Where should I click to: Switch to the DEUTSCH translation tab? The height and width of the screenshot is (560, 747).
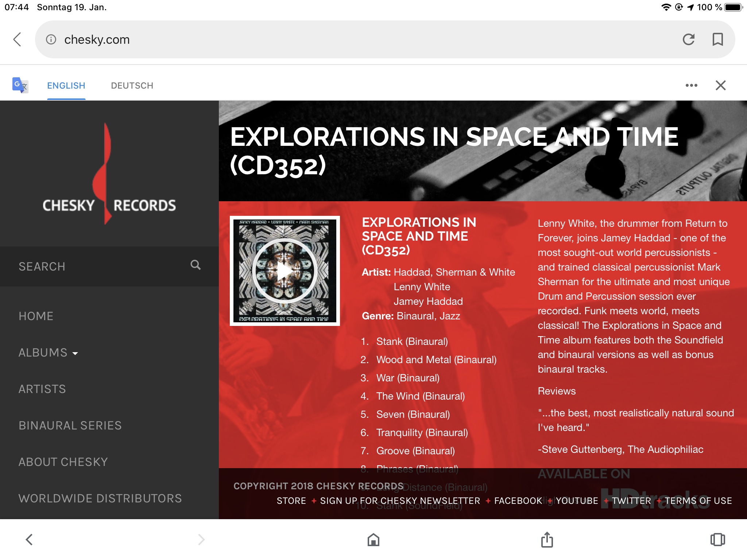pos(132,86)
